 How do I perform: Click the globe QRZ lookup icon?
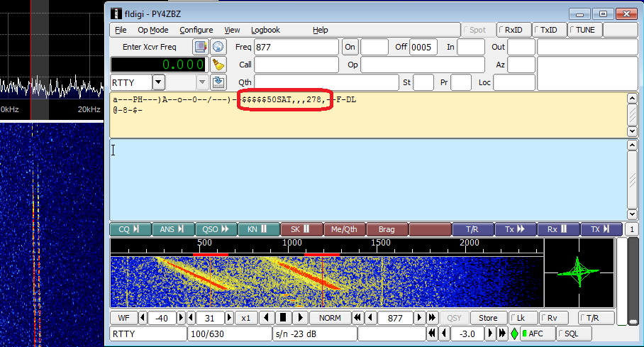pyautogui.click(x=218, y=47)
